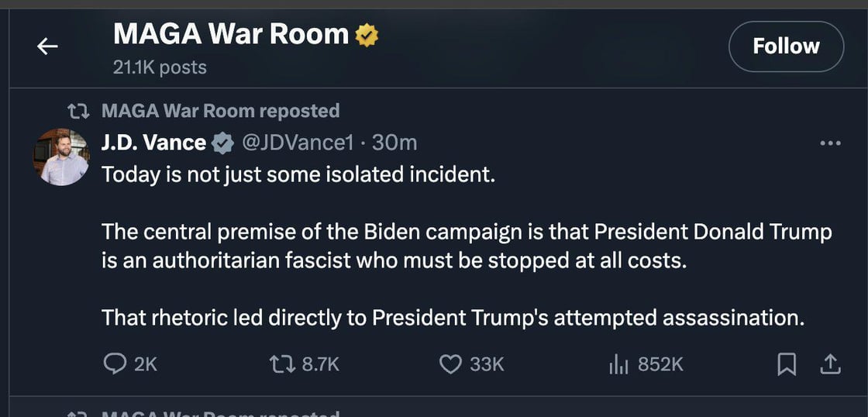Open J.D. Vance's profile picture
This screenshot has height=417, width=868.
point(61,157)
